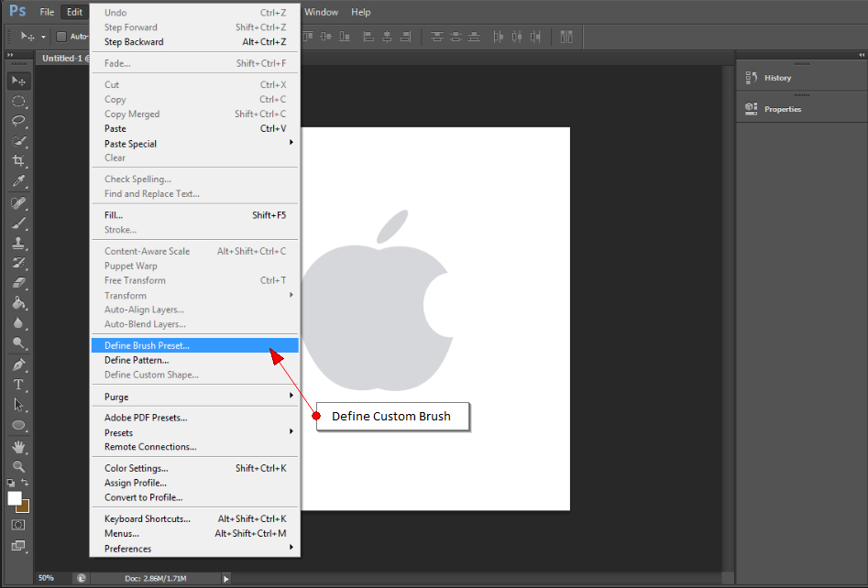Click the status bar clock icon beside 50%

coord(82,578)
